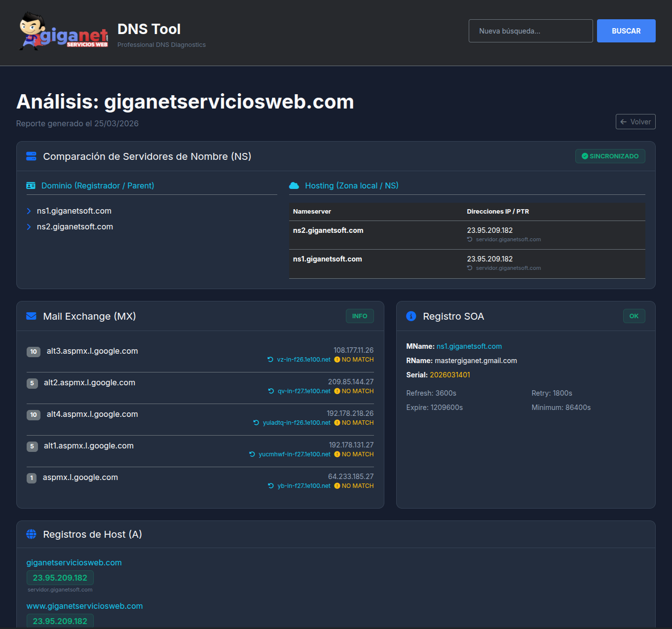This screenshot has width=672, height=629.
Task: Click the Mail Exchange envelope icon
Action: pyautogui.click(x=31, y=316)
